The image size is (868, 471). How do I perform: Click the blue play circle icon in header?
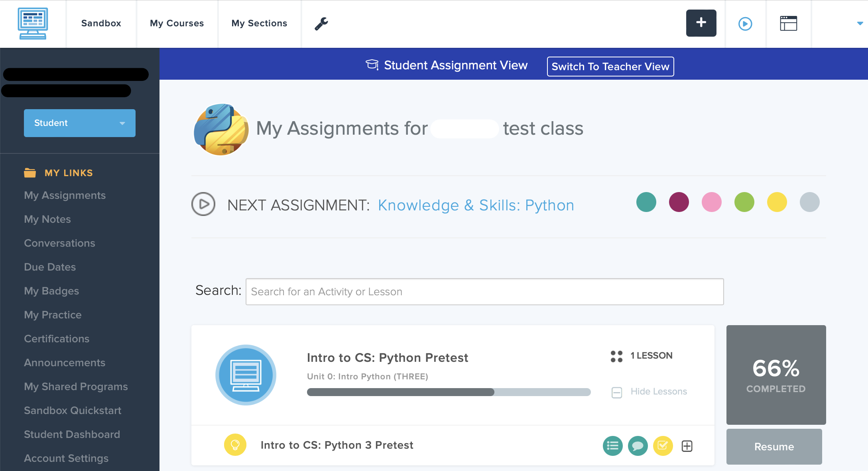745,24
